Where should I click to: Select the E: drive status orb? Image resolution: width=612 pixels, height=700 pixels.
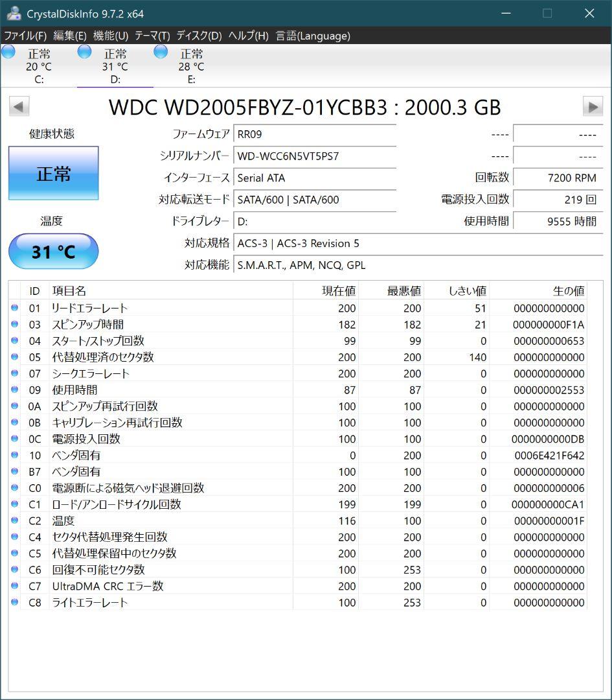(x=161, y=52)
